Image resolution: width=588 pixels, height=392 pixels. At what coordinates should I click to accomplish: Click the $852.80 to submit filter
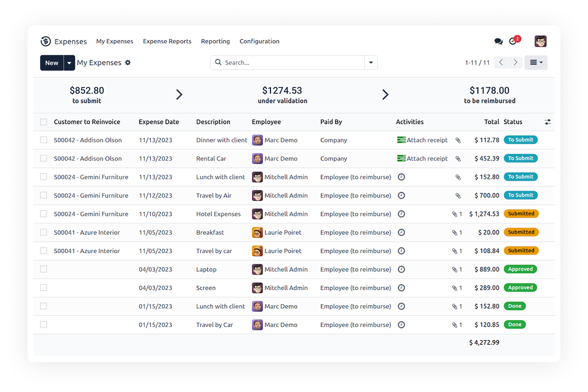click(87, 95)
